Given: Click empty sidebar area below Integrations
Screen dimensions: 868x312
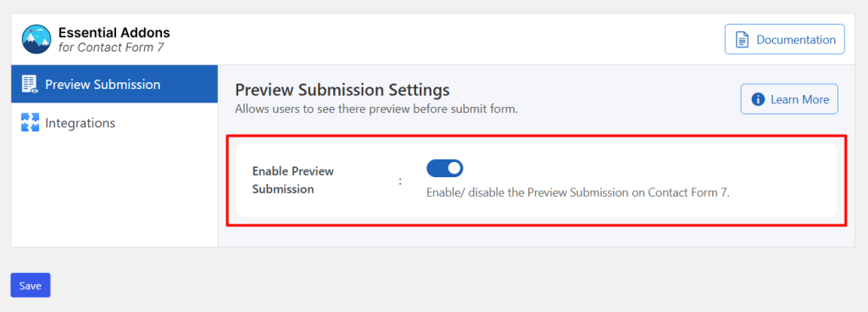Looking at the screenshot, I should pyautogui.click(x=114, y=193).
